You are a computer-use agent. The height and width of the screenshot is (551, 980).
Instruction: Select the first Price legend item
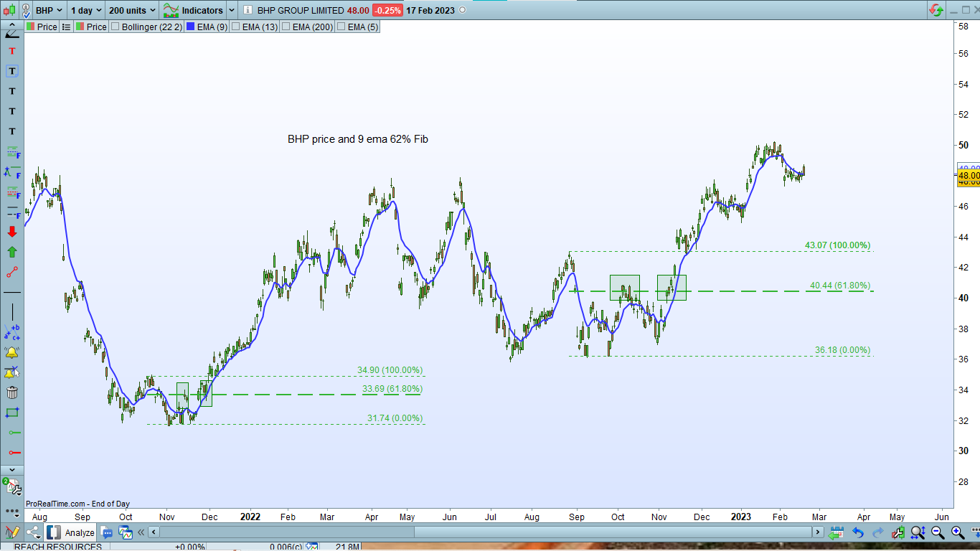point(42,27)
